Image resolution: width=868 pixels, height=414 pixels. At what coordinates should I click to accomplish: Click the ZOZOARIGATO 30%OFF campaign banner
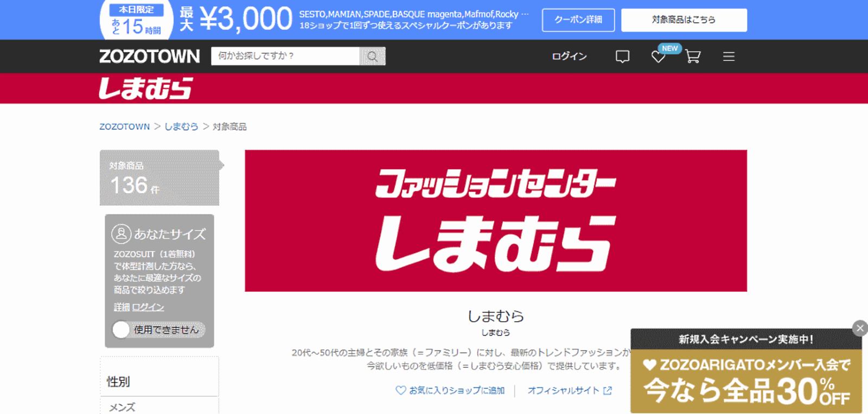click(x=746, y=381)
